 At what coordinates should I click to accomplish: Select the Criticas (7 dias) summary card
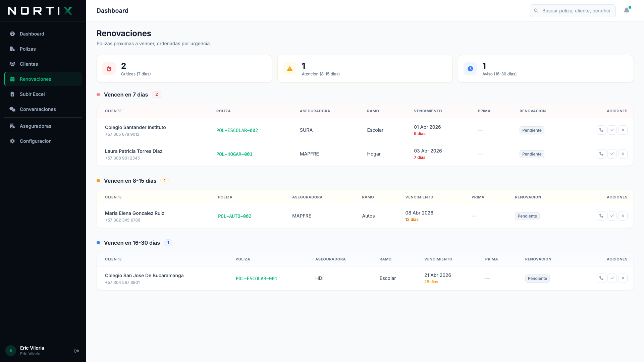[x=184, y=69]
